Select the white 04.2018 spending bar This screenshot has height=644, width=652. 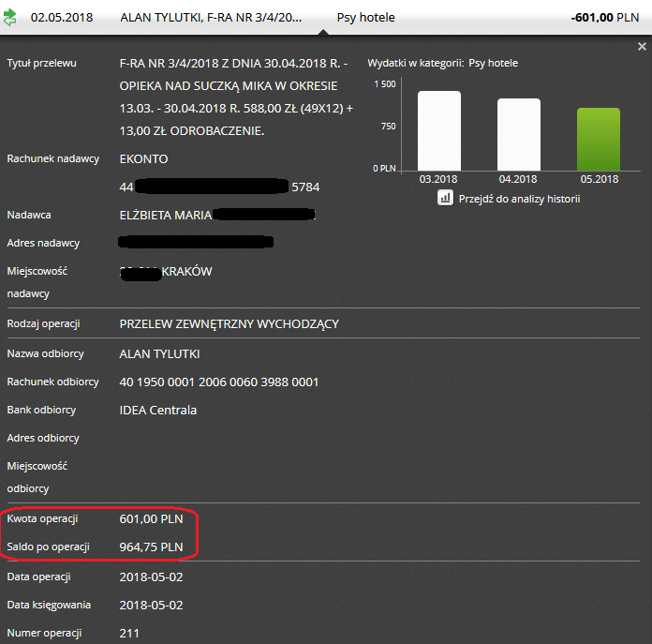point(518,134)
